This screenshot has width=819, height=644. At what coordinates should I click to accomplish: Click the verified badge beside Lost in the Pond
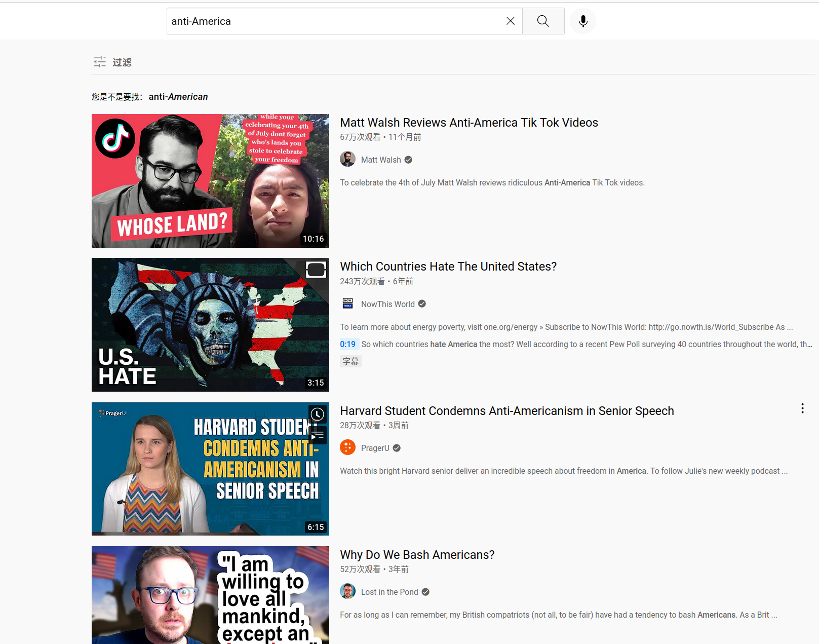tap(425, 592)
